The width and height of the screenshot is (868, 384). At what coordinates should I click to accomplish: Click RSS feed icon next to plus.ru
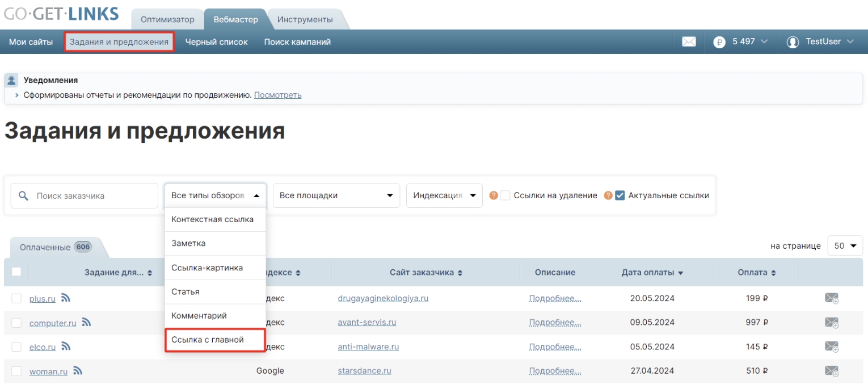pos(66,298)
